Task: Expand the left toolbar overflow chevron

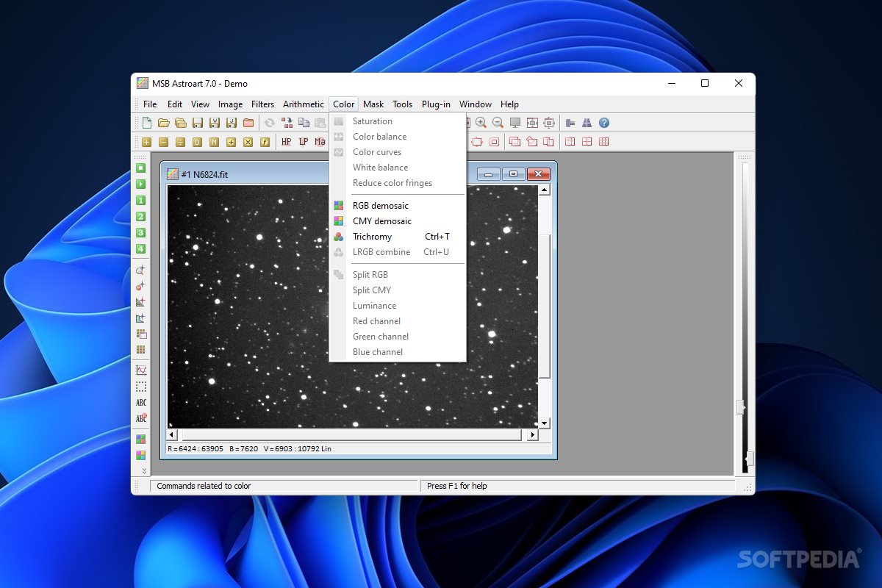Action: (x=144, y=470)
